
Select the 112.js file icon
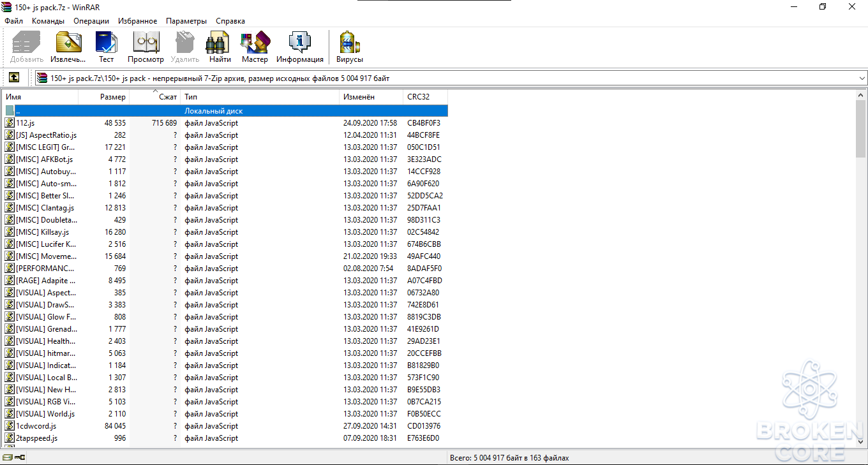click(x=10, y=123)
